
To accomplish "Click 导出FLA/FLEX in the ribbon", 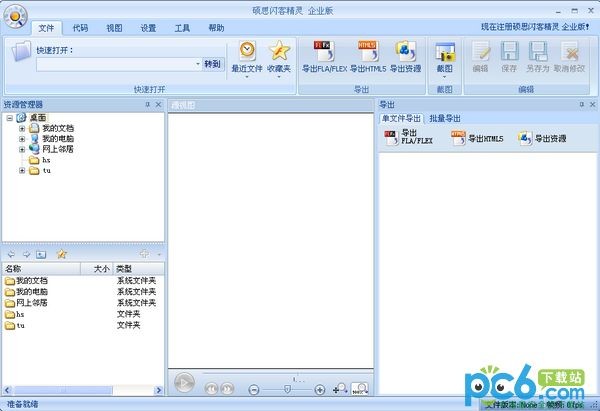I will (324, 57).
